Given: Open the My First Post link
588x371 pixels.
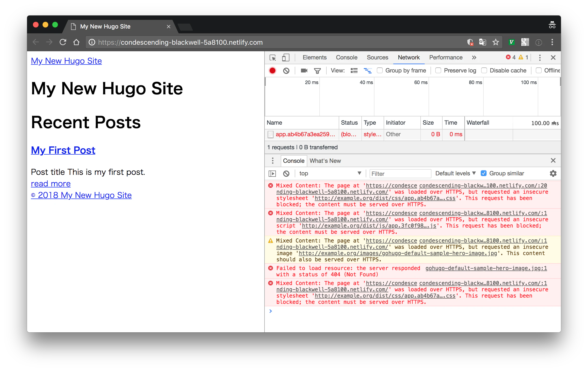Looking at the screenshot, I should (x=63, y=150).
